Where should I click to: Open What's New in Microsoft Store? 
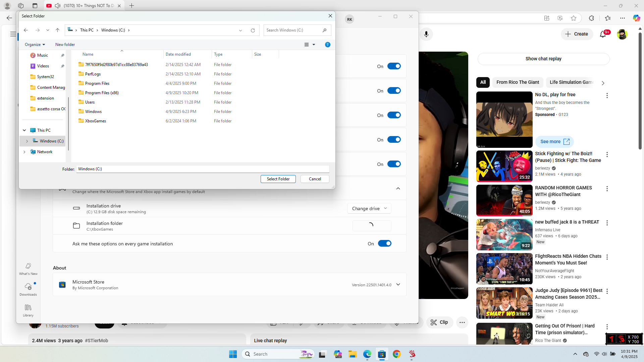[28, 269]
